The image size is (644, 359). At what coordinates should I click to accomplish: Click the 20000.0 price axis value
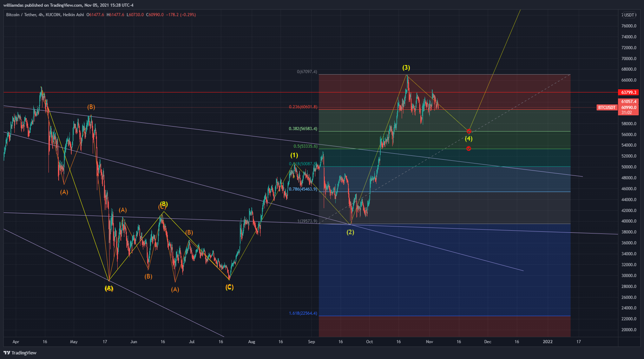click(x=629, y=330)
